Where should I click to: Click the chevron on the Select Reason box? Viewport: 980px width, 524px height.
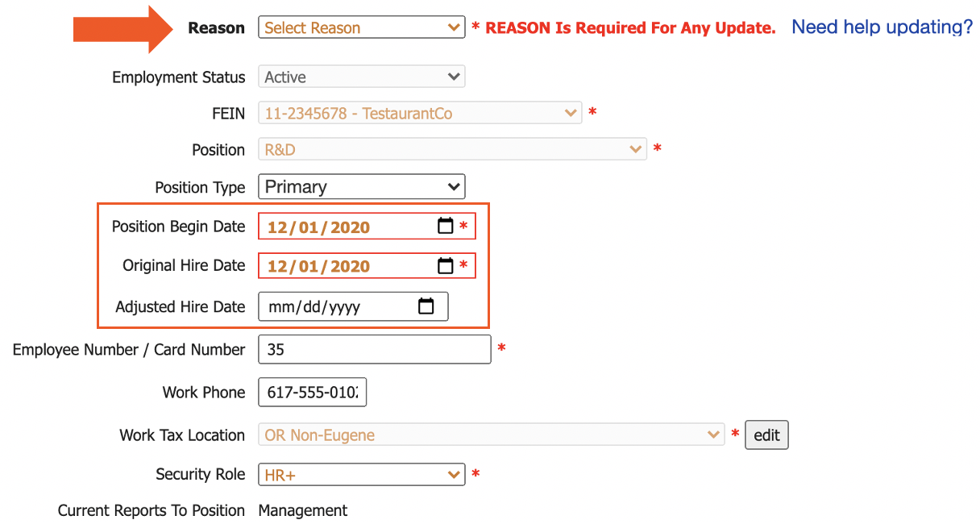(x=453, y=27)
